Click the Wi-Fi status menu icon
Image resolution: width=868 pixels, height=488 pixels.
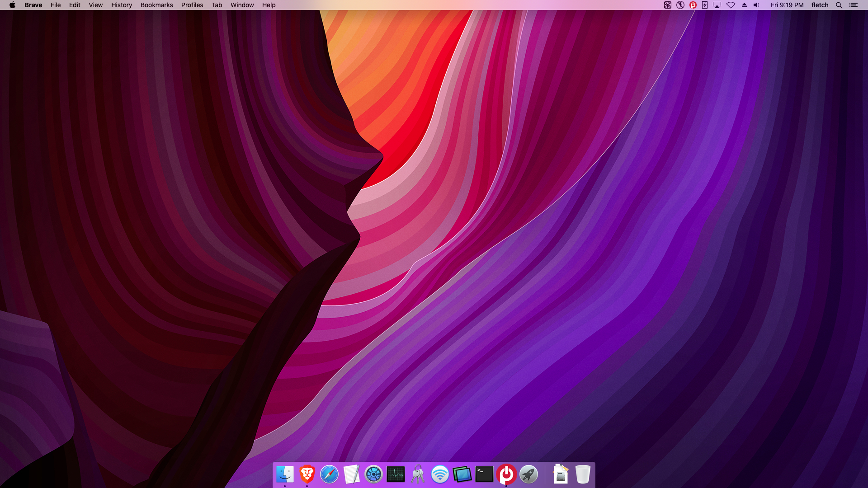731,5
